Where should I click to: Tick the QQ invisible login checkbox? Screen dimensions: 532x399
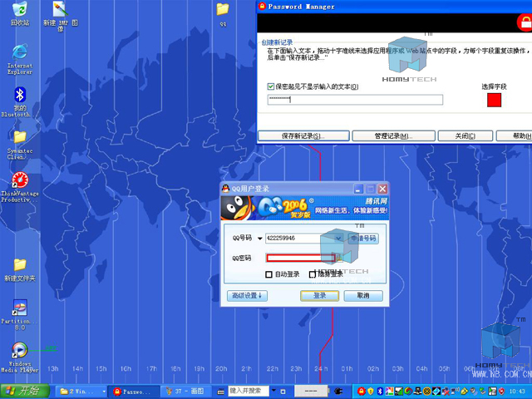(x=313, y=274)
